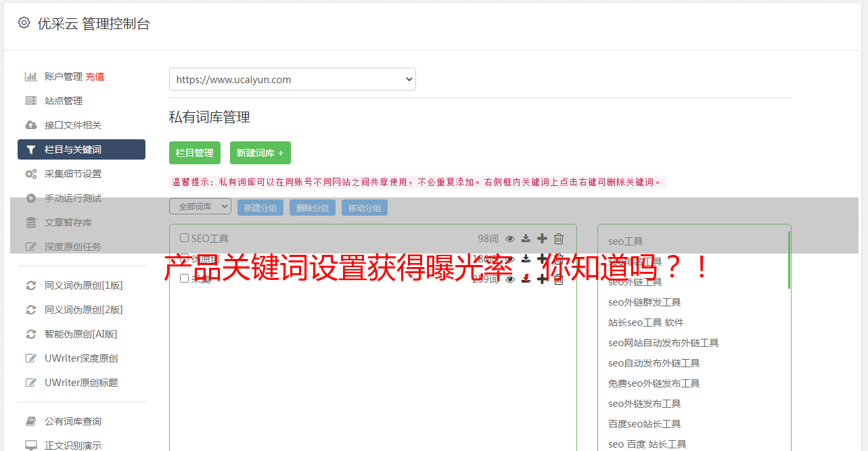Click the funnel icon for 栏目与关键词

31,149
